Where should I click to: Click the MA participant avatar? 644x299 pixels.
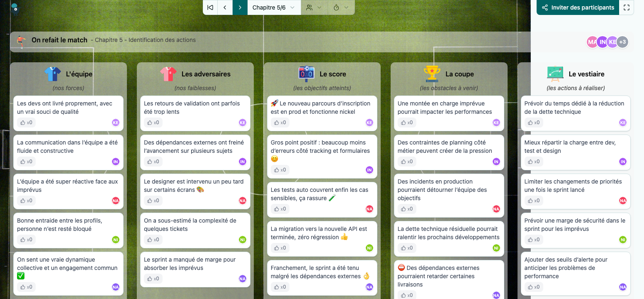pyautogui.click(x=592, y=42)
